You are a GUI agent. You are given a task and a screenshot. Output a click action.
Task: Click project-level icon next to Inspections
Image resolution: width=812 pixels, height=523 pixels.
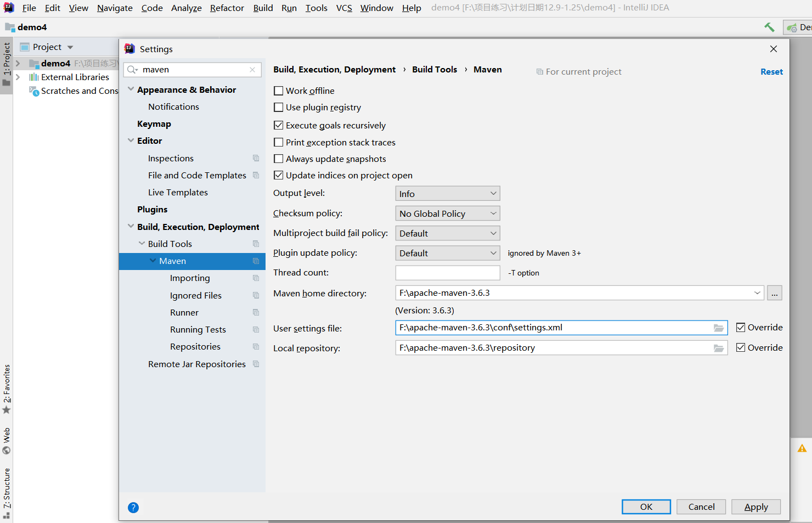tap(256, 158)
